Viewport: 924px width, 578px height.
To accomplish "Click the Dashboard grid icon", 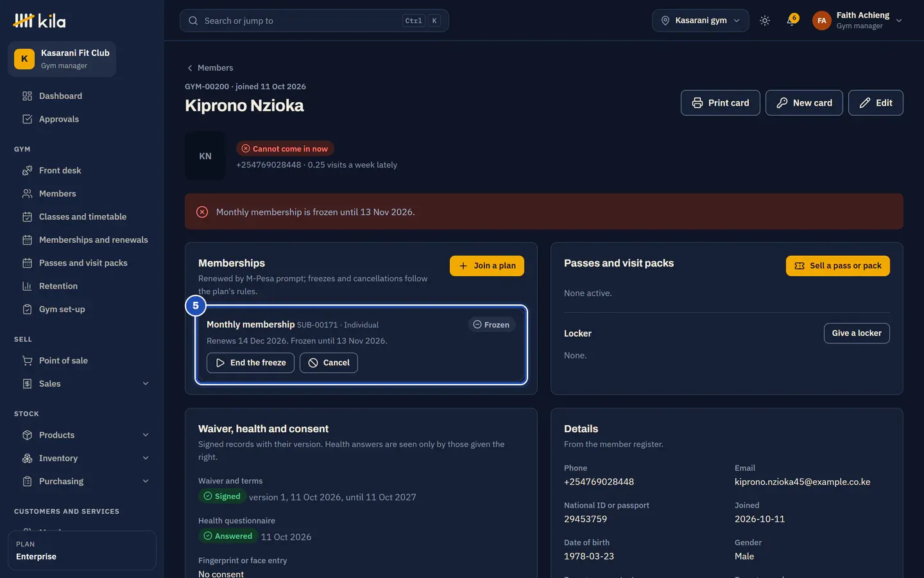I will 27,96.
